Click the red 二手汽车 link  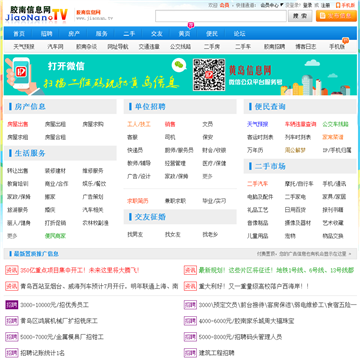258,184
